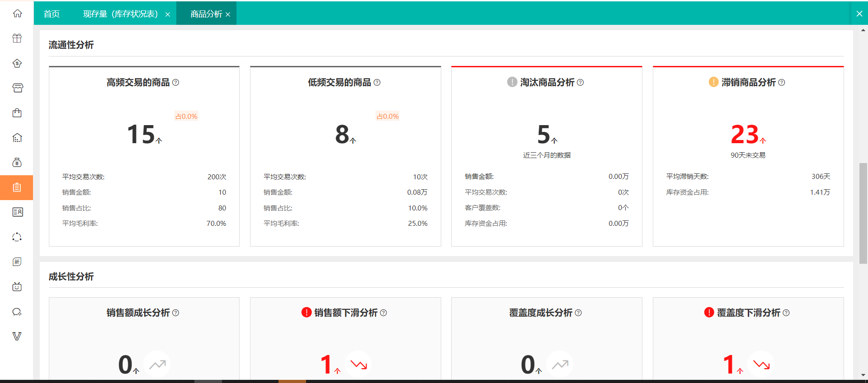
Task: Click help icon next to 滞销商品分析
Action: point(782,83)
